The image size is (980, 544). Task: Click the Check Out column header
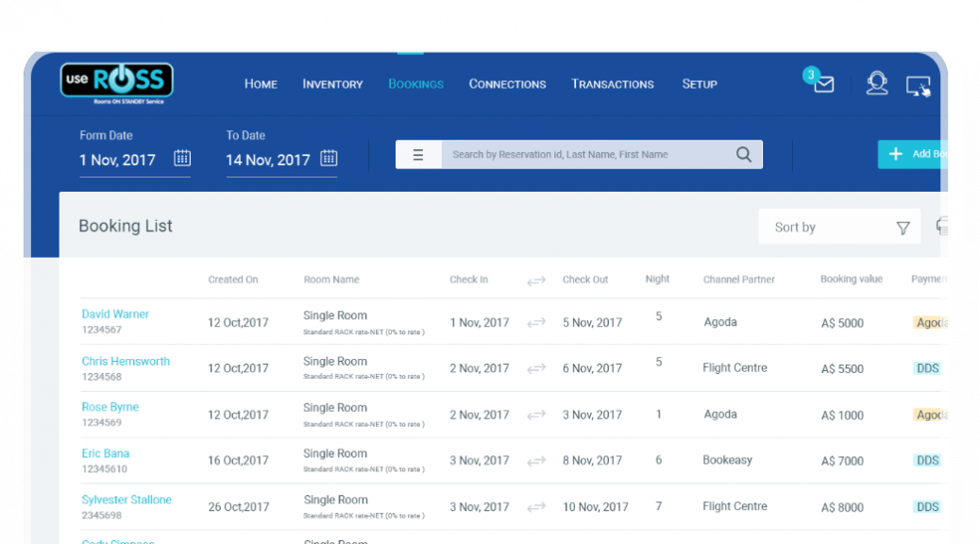tap(585, 280)
